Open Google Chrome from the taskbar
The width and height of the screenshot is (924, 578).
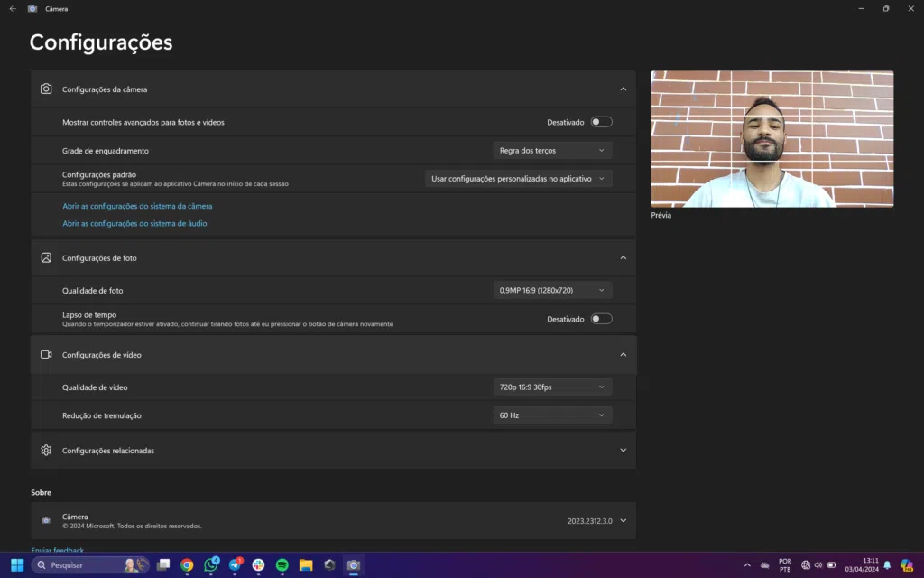pos(187,565)
